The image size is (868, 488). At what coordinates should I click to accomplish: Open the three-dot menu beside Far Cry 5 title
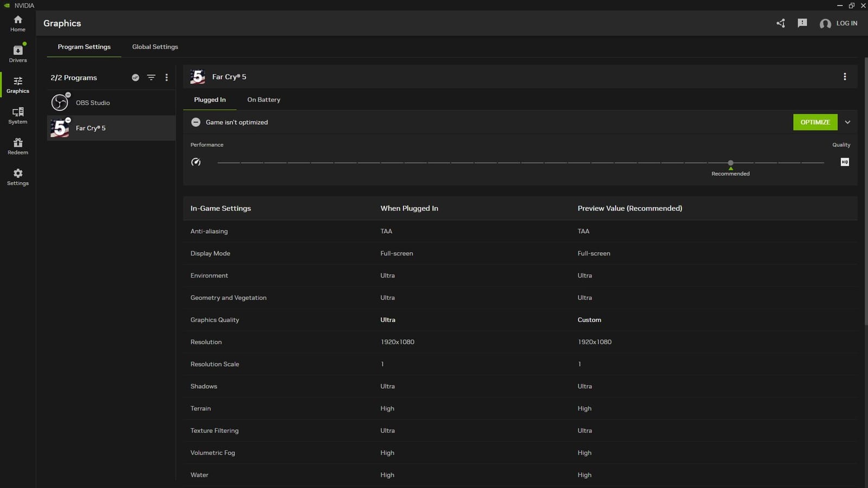[x=845, y=76]
